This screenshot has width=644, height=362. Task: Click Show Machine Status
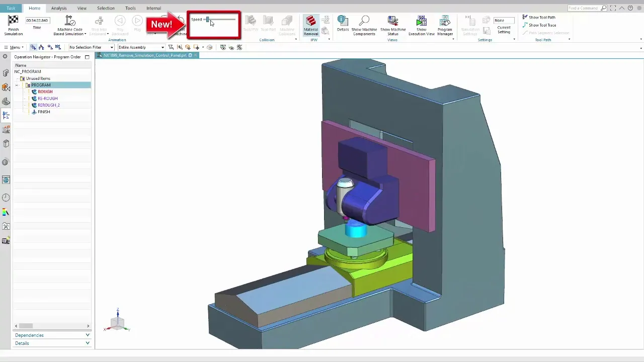393,25
